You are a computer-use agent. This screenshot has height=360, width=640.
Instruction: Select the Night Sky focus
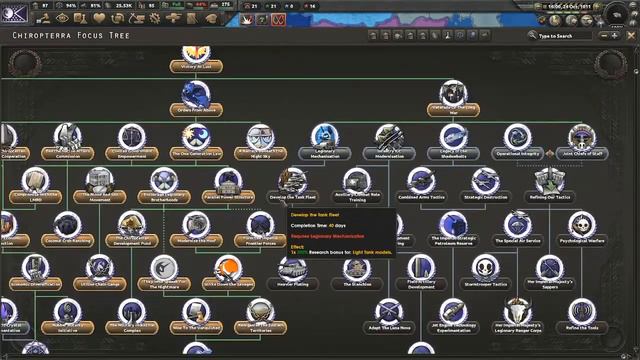(x=260, y=142)
